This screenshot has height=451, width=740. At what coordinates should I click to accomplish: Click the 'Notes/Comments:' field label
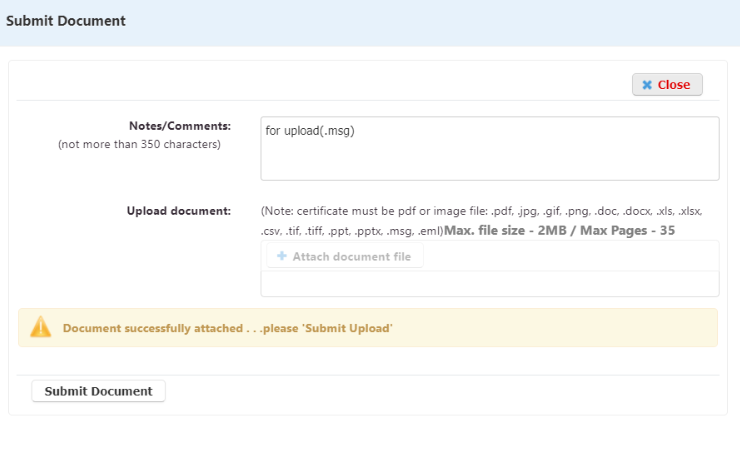[x=180, y=126]
